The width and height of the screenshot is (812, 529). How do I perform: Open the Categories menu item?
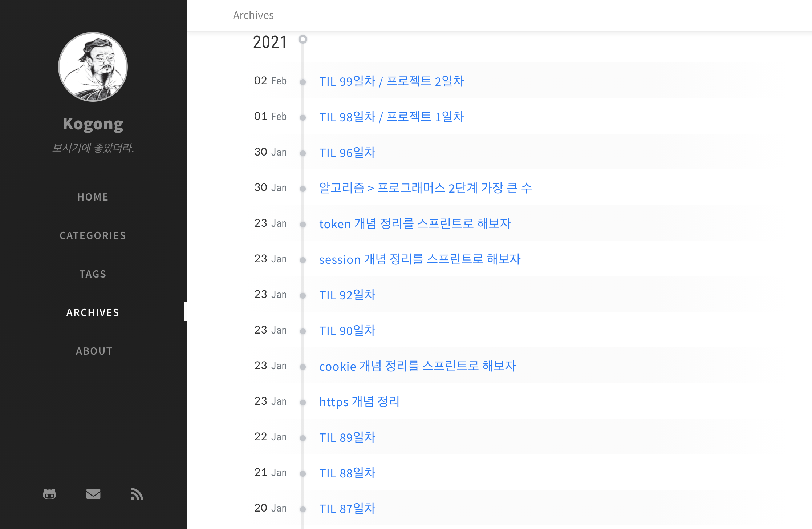click(x=93, y=235)
